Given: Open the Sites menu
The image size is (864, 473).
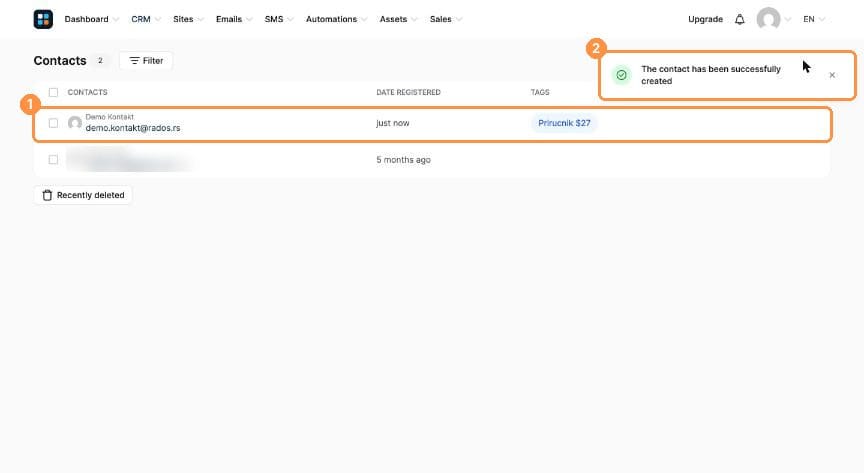Looking at the screenshot, I should [x=188, y=19].
